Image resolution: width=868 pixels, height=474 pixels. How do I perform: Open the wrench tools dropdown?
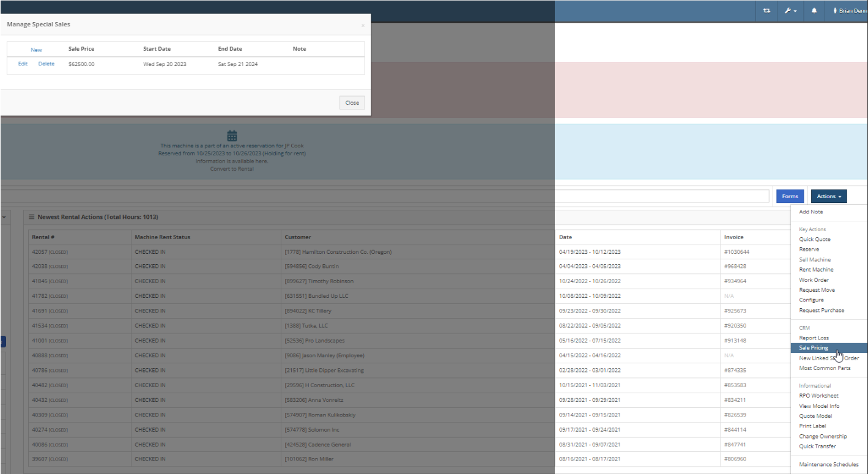point(790,11)
